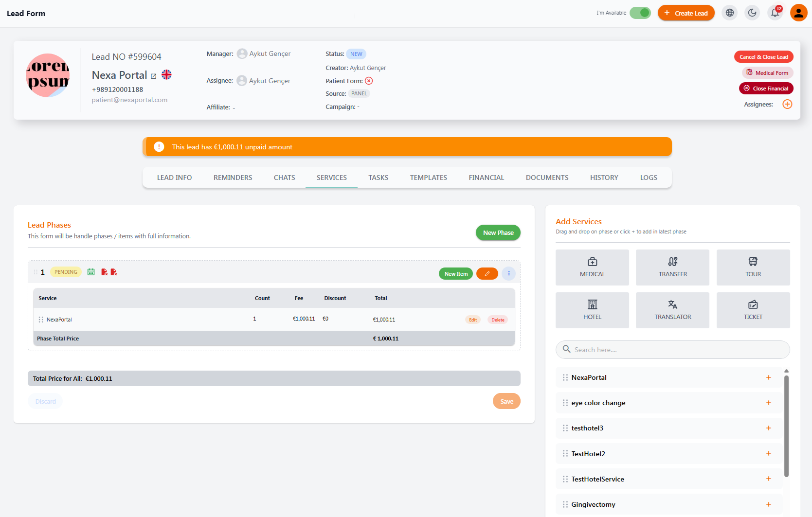Switch to dark mode moon icon
This screenshot has width=812, height=517.
753,13
